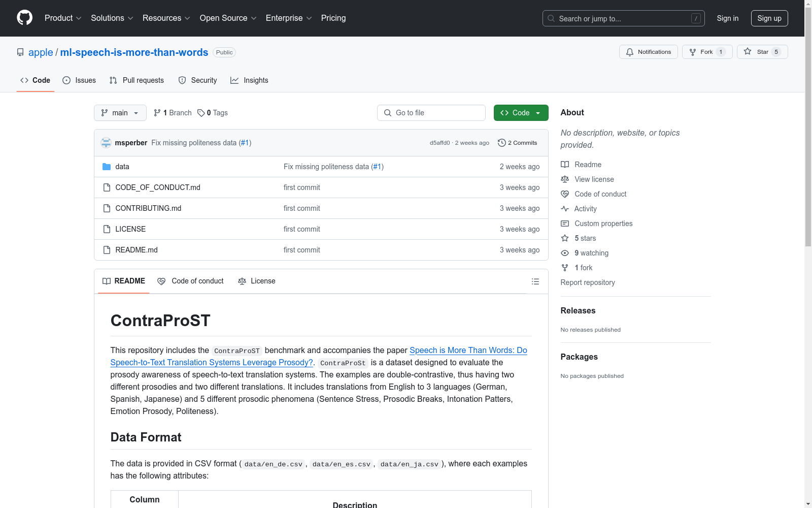Click the note icon beside Custom properties

[565, 224]
